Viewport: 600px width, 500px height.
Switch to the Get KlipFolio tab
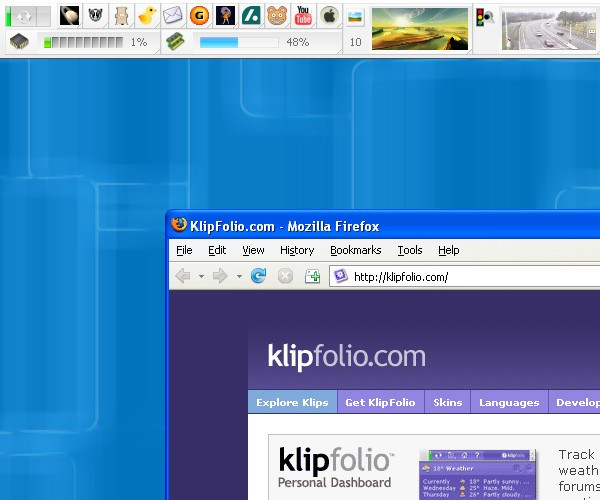point(380,402)
